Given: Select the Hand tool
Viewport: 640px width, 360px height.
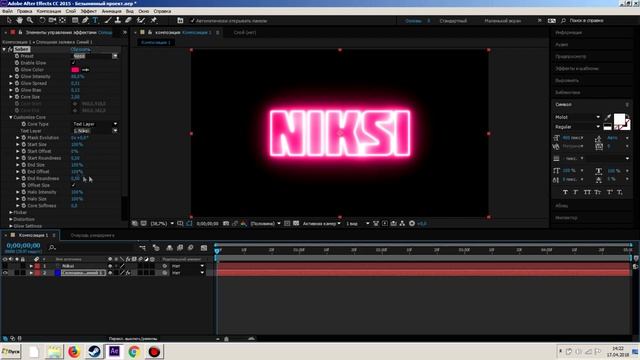Looking at the screenshot, I should 20,20.
